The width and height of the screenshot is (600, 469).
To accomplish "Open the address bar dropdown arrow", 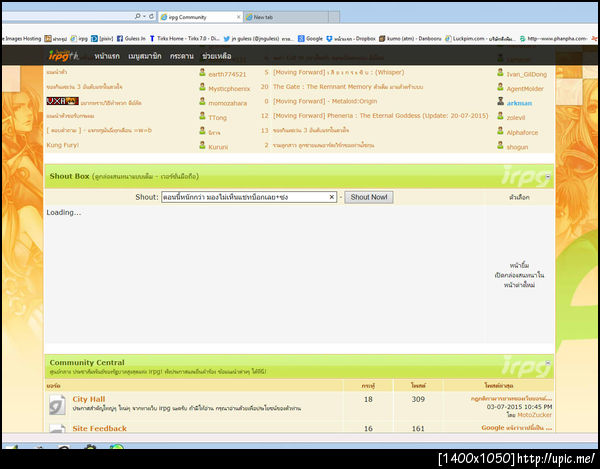I will pyautogui.click(x=145, y=16).
